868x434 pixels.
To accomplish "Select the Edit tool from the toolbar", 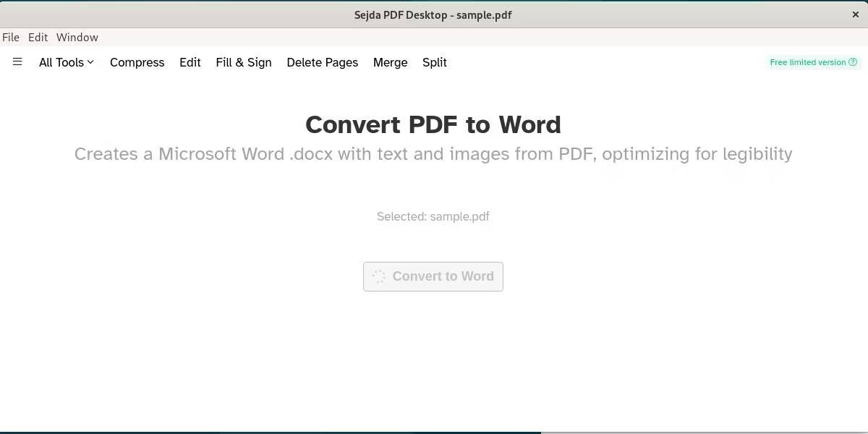I will tap(190, 62).
